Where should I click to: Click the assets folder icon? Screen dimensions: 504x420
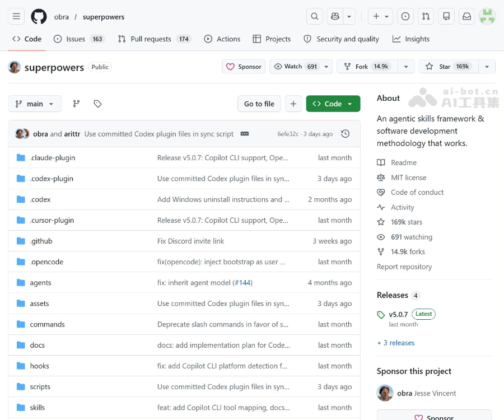pos(21,303)
